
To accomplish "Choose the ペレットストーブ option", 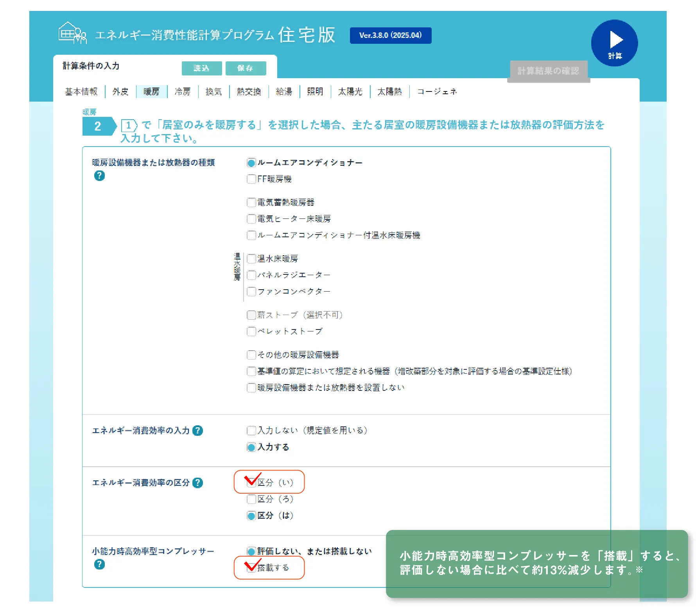I will coord(251,331).
